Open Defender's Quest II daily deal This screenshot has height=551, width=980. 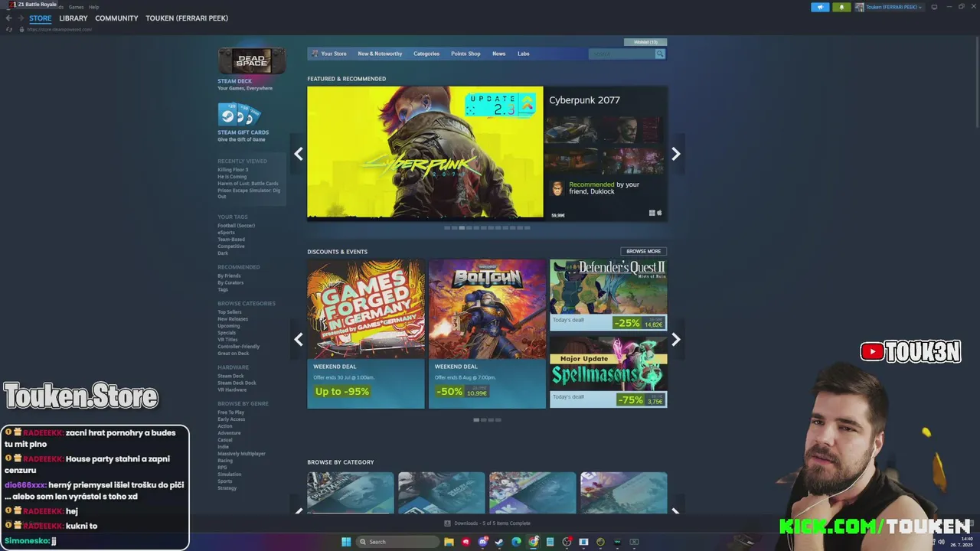pos(608,295)
